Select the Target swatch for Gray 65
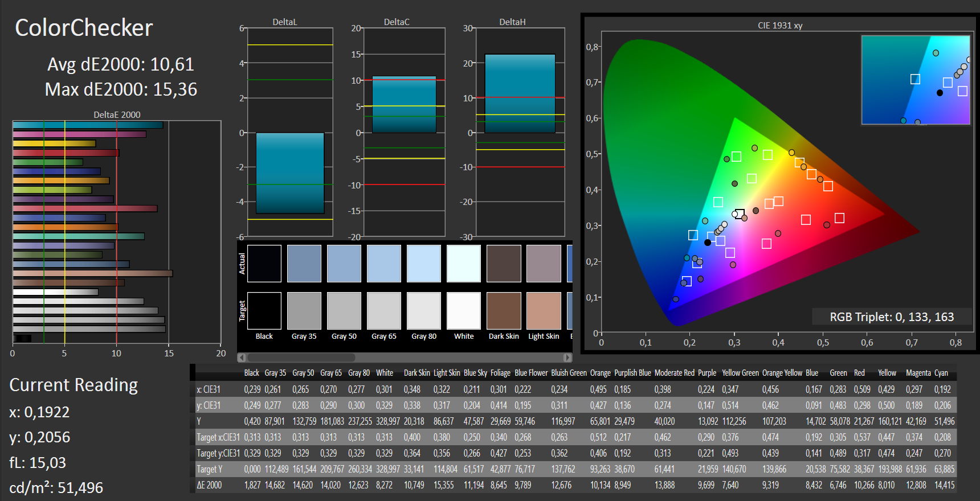Viewport: 980px width, 501px height. (384, 311)
